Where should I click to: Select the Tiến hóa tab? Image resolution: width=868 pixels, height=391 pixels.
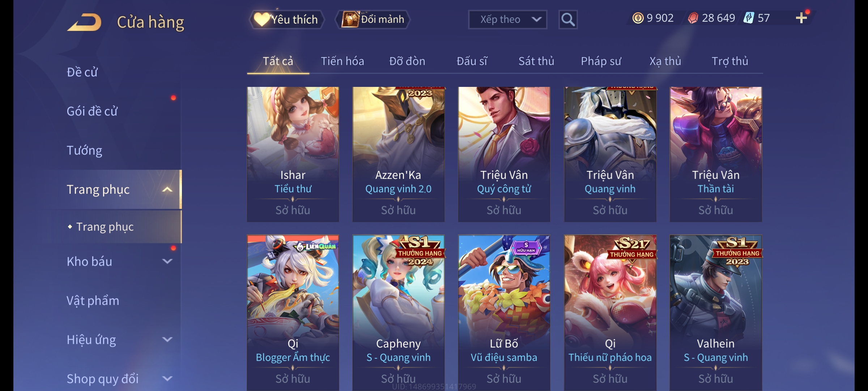(342, 61)
